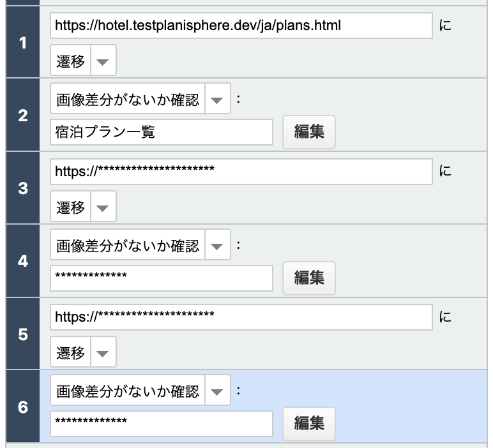This screenshot has height=448, width=493.
Task: Click the 編集 button in step 2
Action: [x=309, y=132]
